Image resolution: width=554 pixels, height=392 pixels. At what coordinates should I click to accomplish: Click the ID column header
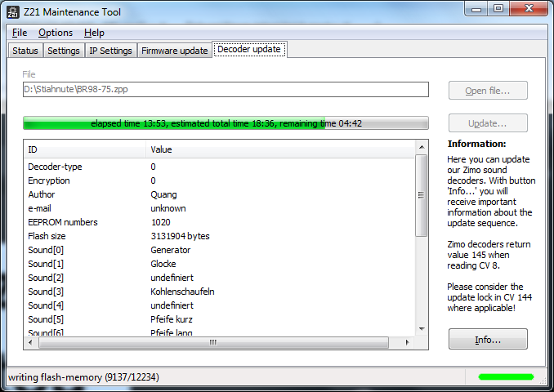[85, 149]
